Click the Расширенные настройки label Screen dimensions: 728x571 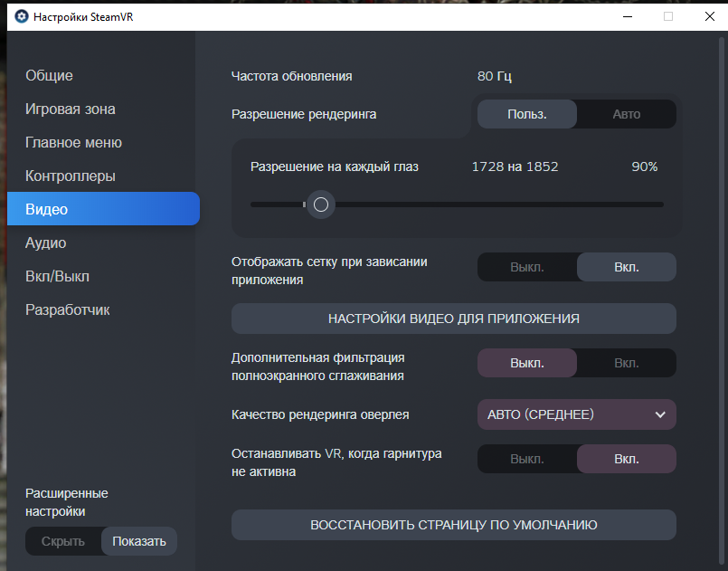(x=66, y=502)
